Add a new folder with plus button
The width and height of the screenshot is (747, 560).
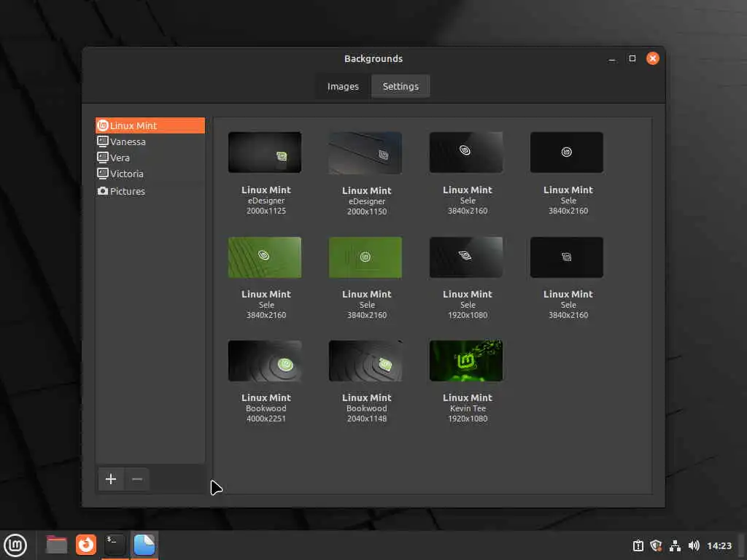tap(111, 479)
